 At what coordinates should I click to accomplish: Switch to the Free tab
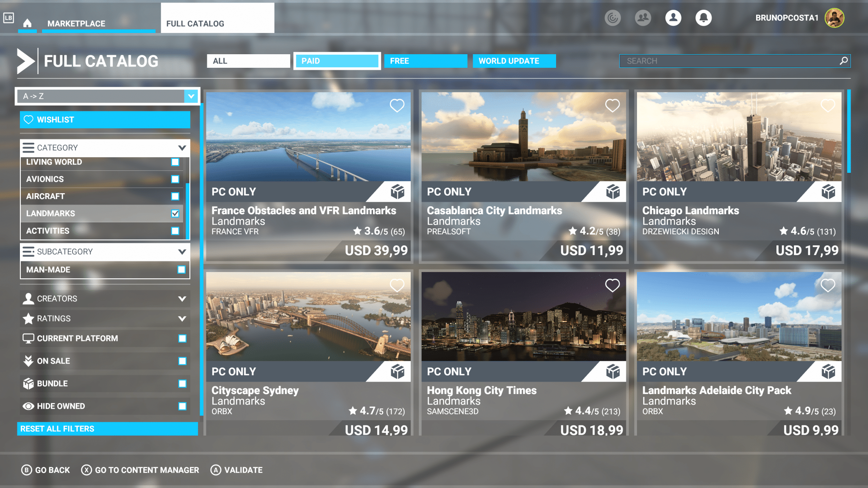[x=425, y=61]
